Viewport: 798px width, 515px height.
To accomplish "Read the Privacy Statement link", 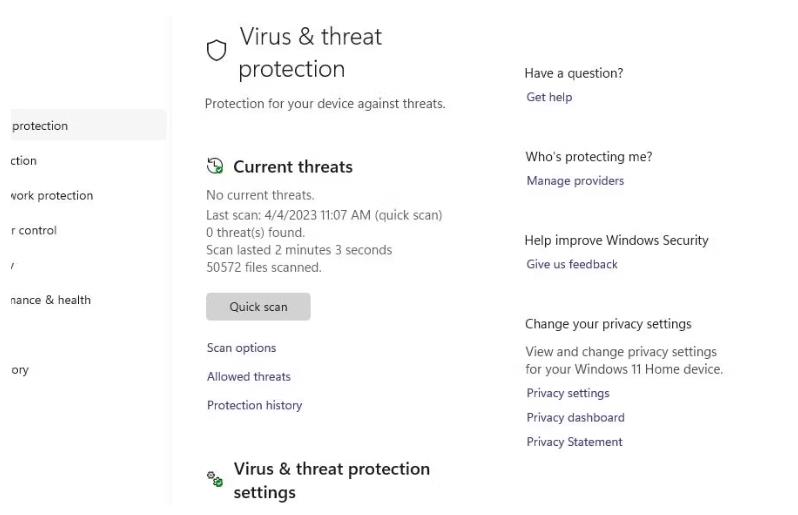I will point(575,442).
